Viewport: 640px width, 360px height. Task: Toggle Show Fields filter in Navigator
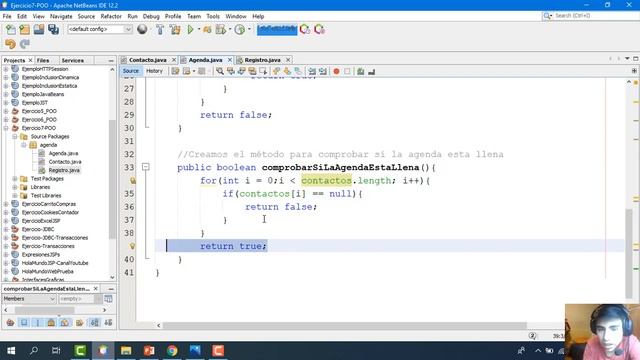(x=24, y=323)
